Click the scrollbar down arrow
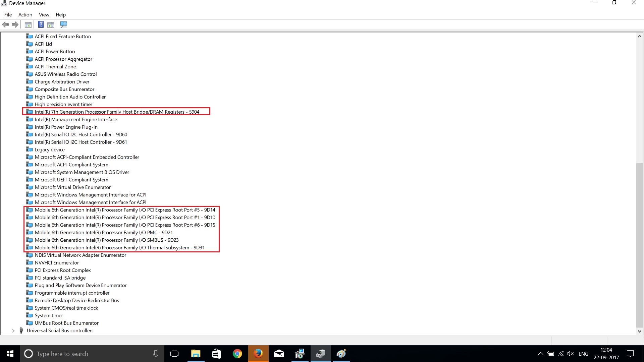This screenshot has width=644, height=362. click(640, 331)
